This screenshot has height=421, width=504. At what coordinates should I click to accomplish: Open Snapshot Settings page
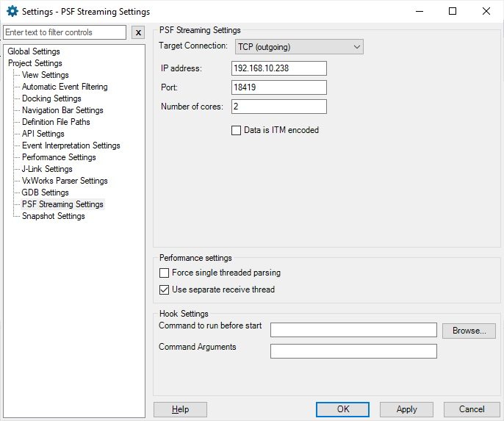53,216
